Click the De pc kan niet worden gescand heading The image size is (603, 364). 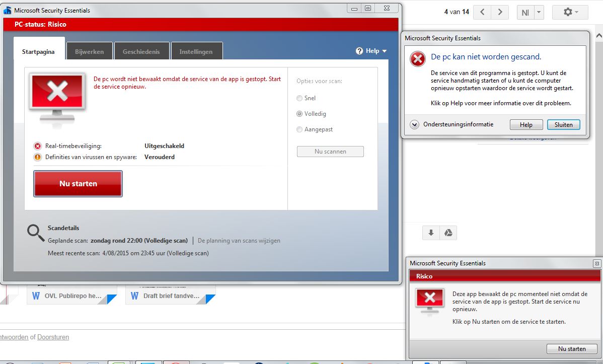(486, 57)
